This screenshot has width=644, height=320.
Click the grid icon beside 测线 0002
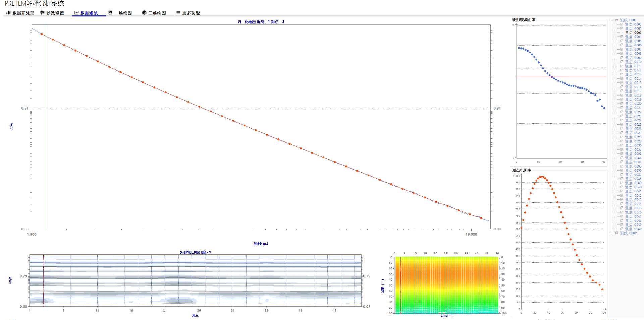pos(617,233)
